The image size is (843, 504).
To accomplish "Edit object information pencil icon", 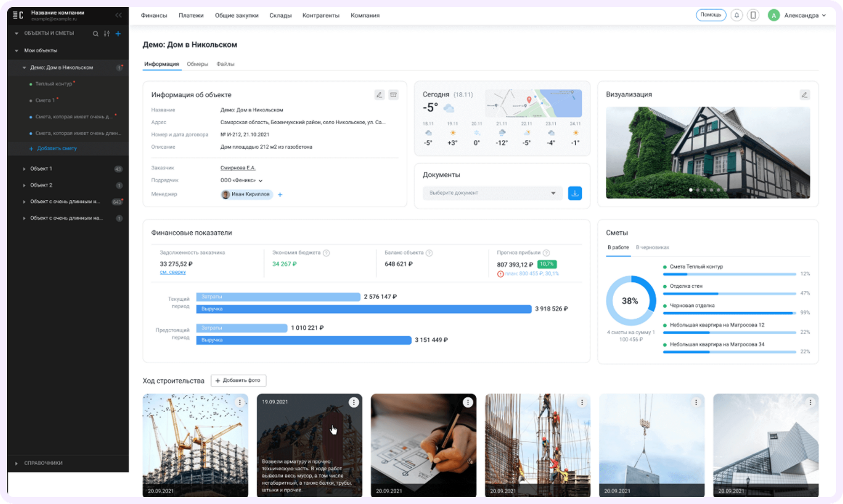I will pyautogui.click(x=379, y=95).
